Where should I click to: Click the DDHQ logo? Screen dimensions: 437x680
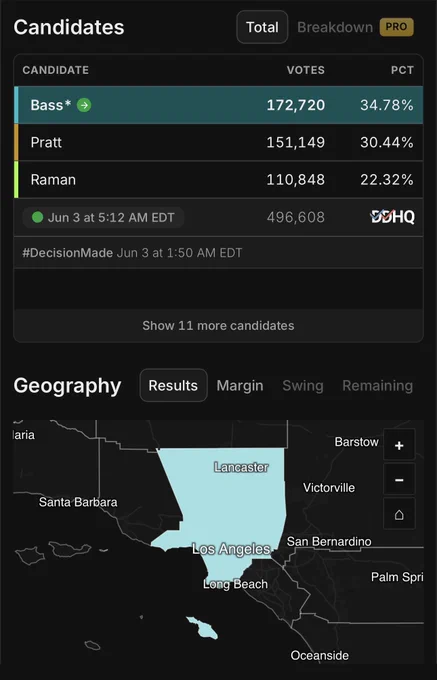pyautogui.click(x=392, y=217)
